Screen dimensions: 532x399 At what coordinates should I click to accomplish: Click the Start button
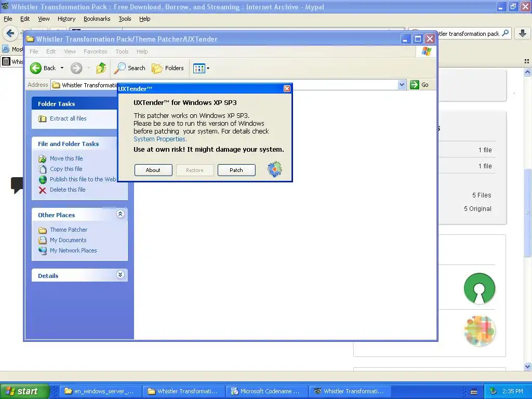(x=24, y=391)
